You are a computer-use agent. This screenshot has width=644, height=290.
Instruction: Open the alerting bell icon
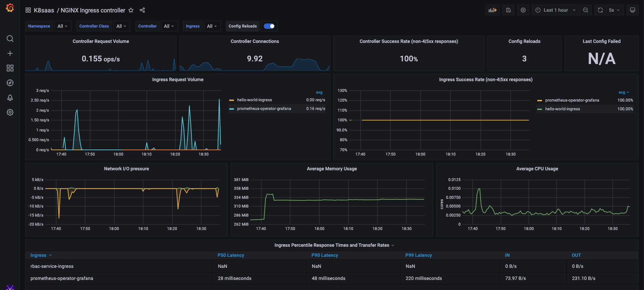tap(10, 98)
